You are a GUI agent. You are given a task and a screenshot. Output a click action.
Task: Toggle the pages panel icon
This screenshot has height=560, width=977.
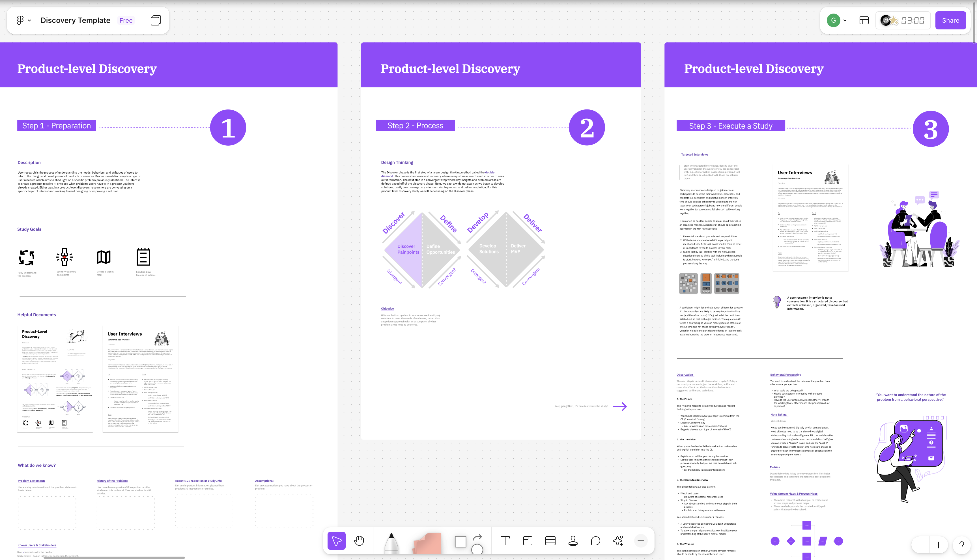[156, 20]
